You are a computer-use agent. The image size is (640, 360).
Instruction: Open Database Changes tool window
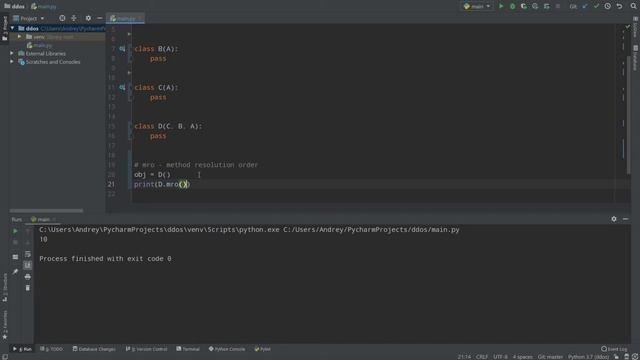tap(94, 349)
